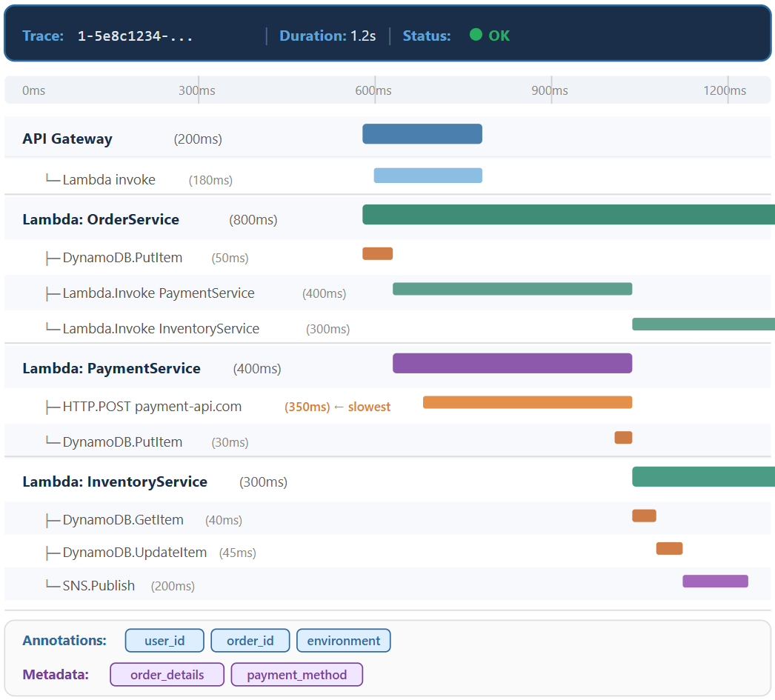Click the Lambda.Invoke InventoryService 300ms span bar
Image resolution: width=775 pixels, height=700 pixels.
point(703,324)
